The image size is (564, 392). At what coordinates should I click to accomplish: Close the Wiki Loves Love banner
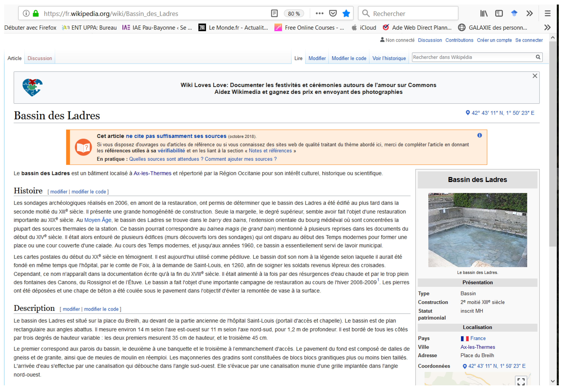pos(535,76)
